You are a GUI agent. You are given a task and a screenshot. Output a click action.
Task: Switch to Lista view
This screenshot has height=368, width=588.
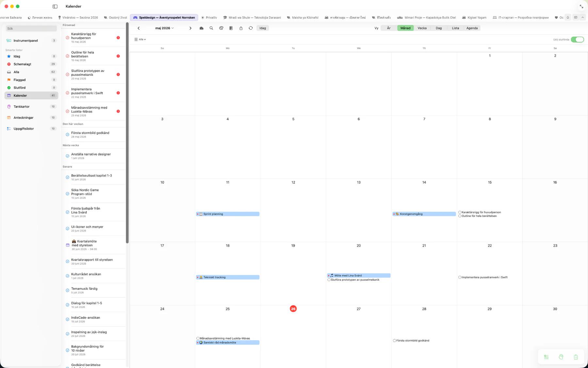455,28
